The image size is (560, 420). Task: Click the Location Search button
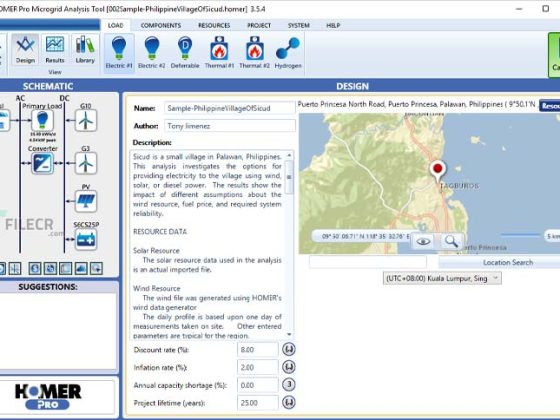coord(500,262)
